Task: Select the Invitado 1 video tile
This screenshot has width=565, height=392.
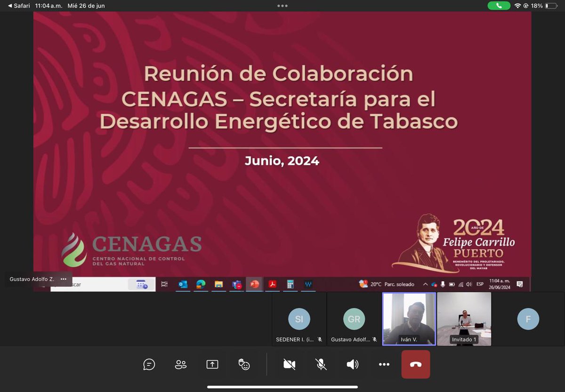Action: pyautogui.click(x=464, y=319)
